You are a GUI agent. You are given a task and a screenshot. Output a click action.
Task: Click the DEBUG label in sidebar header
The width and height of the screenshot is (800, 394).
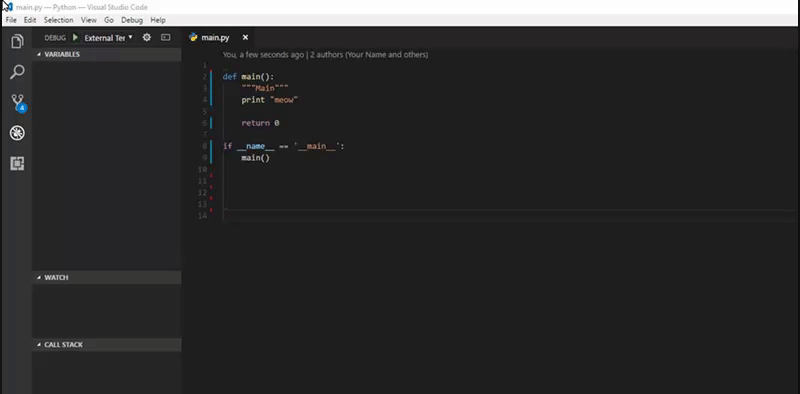coord(55,38)
